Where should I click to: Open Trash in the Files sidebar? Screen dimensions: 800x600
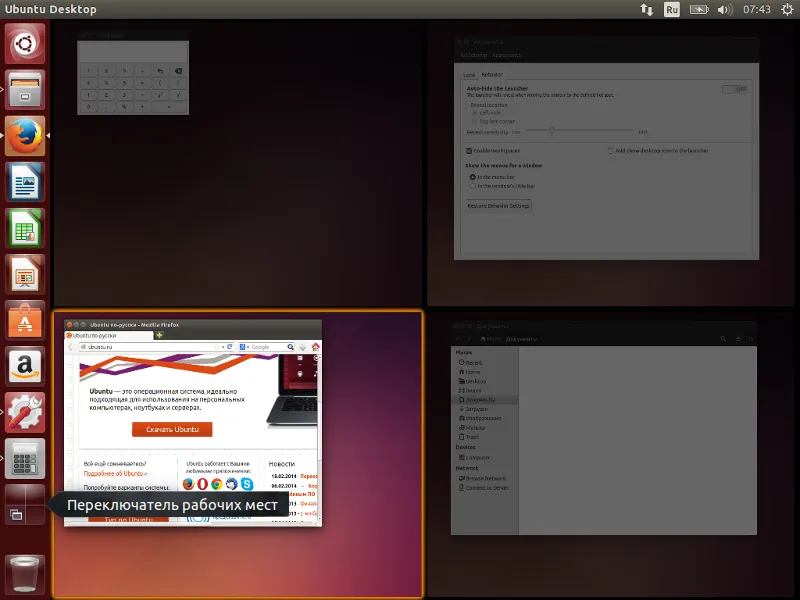[469, 437]
